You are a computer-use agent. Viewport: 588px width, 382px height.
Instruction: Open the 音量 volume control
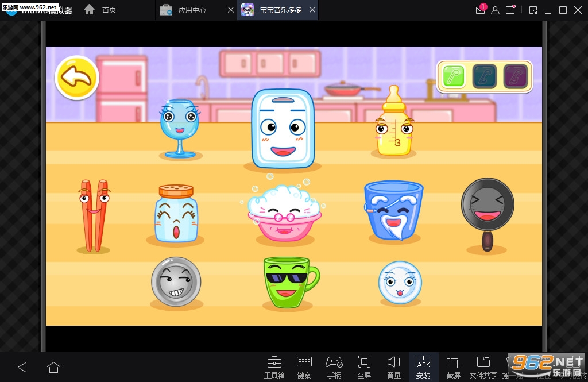(x=393, y=367)
